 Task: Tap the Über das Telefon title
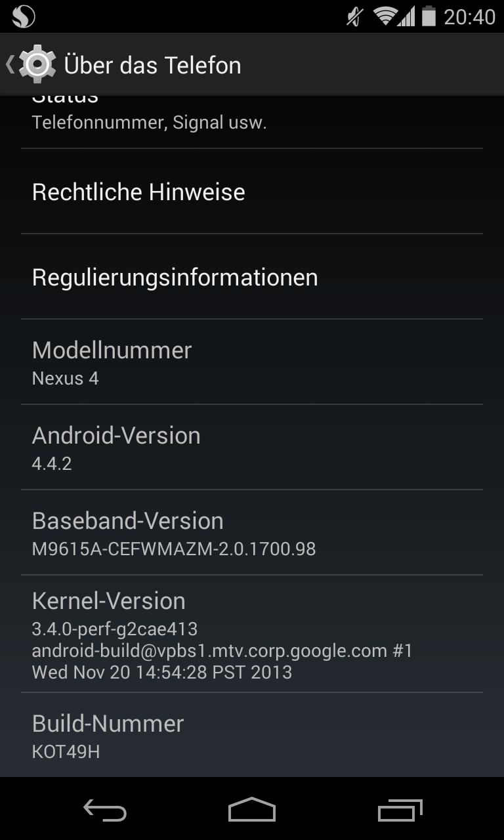152,65
